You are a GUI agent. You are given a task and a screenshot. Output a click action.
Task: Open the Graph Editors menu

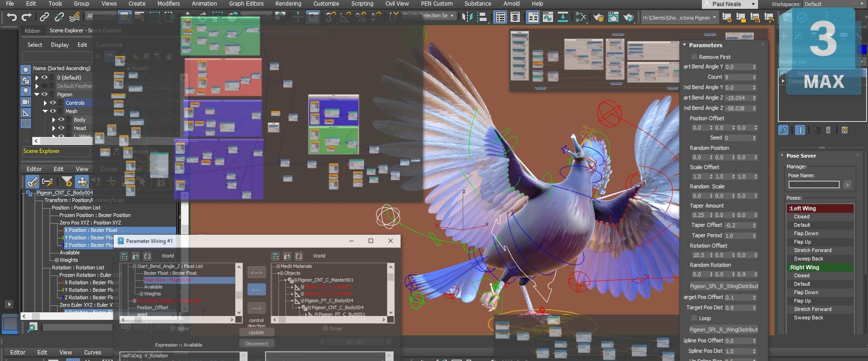246,4
